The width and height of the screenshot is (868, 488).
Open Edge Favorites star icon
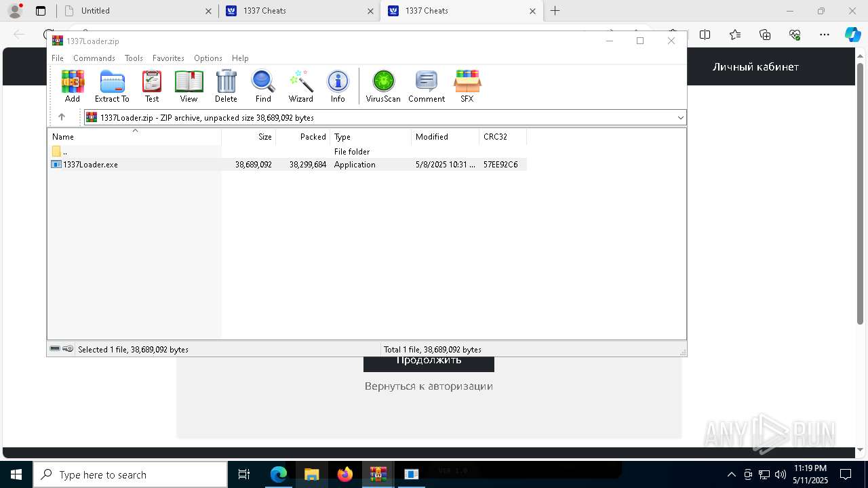click(735, 35)
